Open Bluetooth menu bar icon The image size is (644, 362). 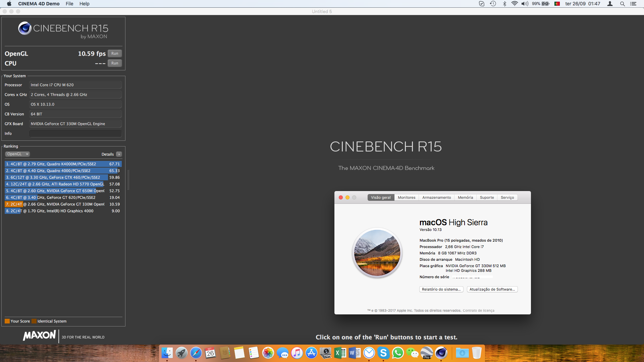(x=504, y=4)
